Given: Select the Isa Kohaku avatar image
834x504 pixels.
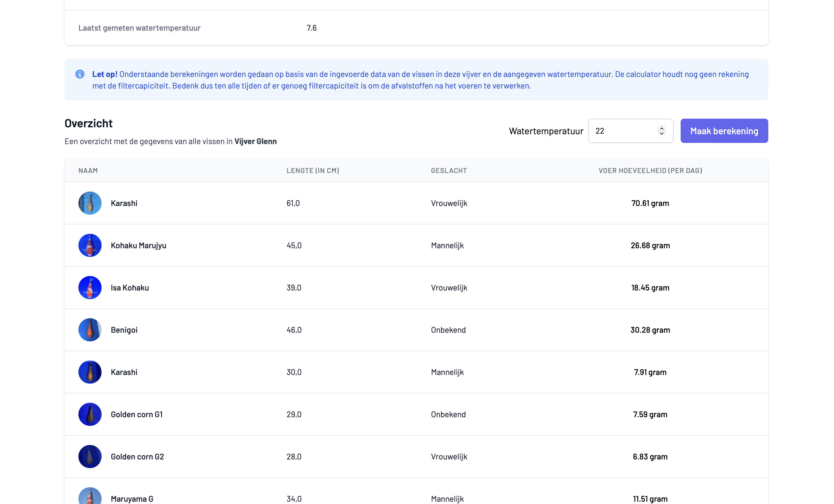Looking at the screenshot, I should pos(90,287).
